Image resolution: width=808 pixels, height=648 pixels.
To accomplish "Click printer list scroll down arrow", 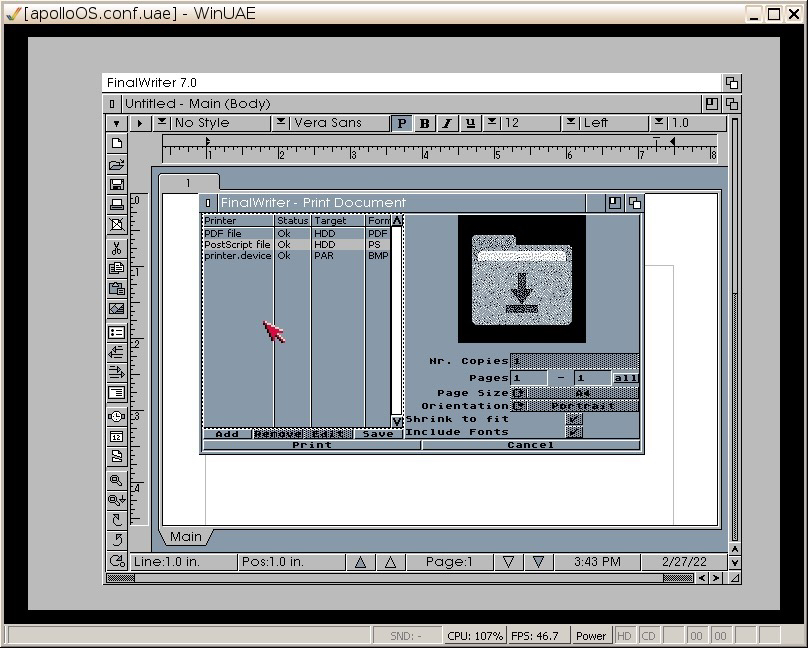I will 396,421.
